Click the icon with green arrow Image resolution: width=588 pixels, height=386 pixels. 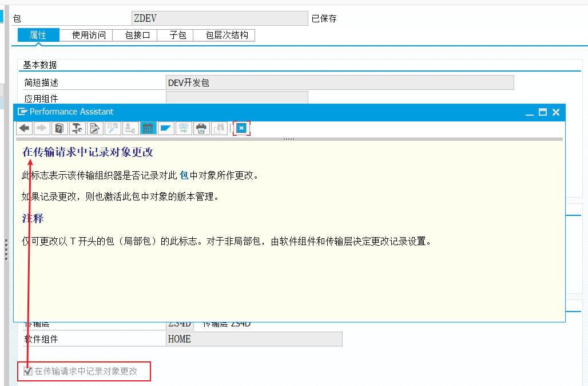click(x=184, y=128)
